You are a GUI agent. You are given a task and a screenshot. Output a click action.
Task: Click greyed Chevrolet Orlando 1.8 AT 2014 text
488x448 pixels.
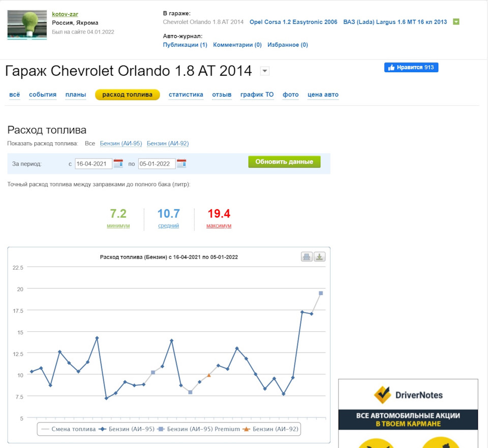click(203, 22)
